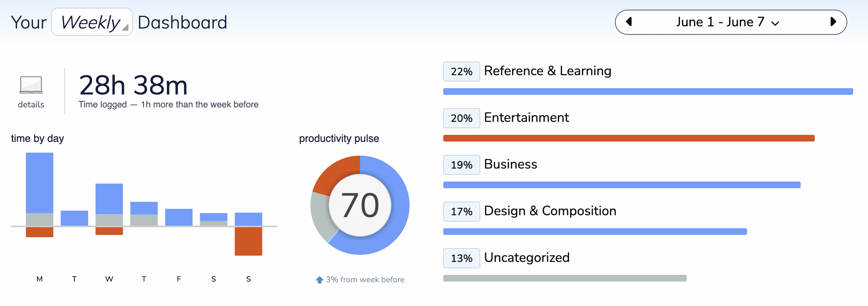This screenshot has width=868, height=306.
Task: Click Wednesday's bar in the daily chart
Action: [x=109, y=209]
